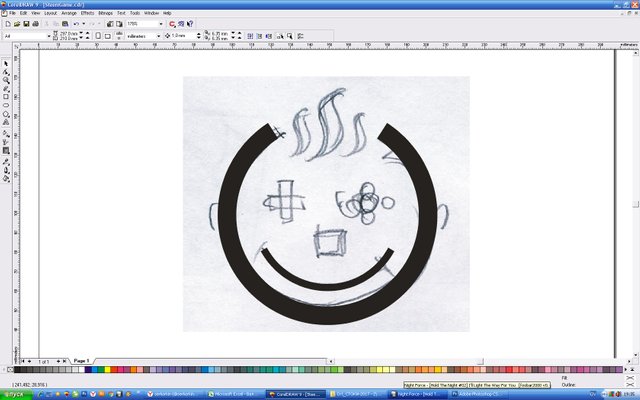Screen dimensions: 640x400
Task: Select the Page 1 tab
Action: coord(81,361)
